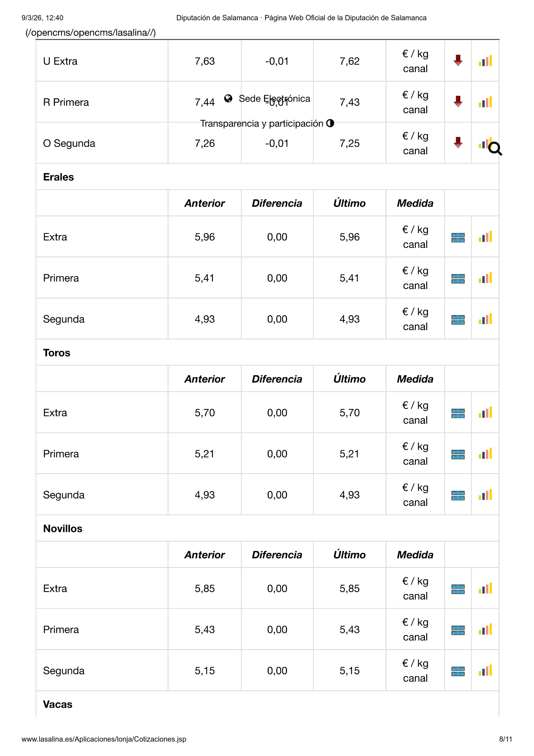The width and height of the screenshot is (534, 756).
Task: Click the Sede Electrónica globe icon
Action: tap(228, 98)
